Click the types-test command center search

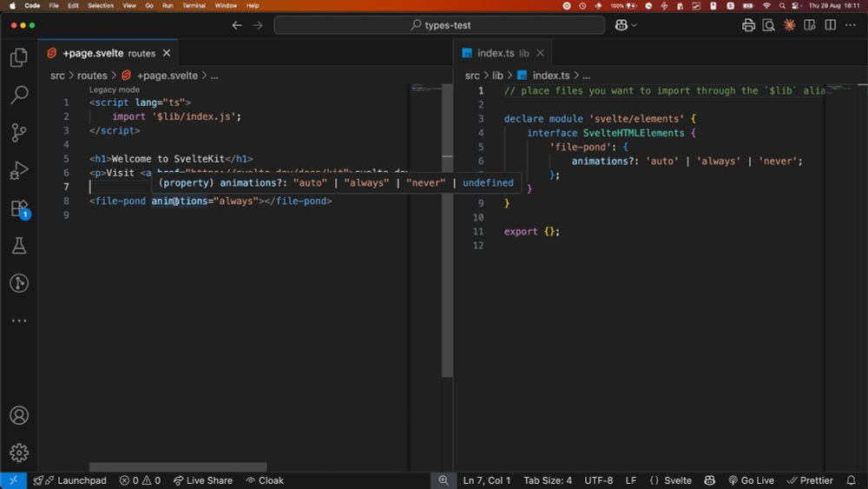pos(439,25)
